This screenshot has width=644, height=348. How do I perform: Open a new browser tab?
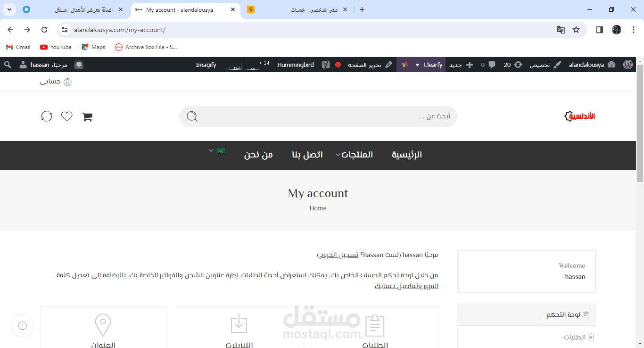point(362,9)
